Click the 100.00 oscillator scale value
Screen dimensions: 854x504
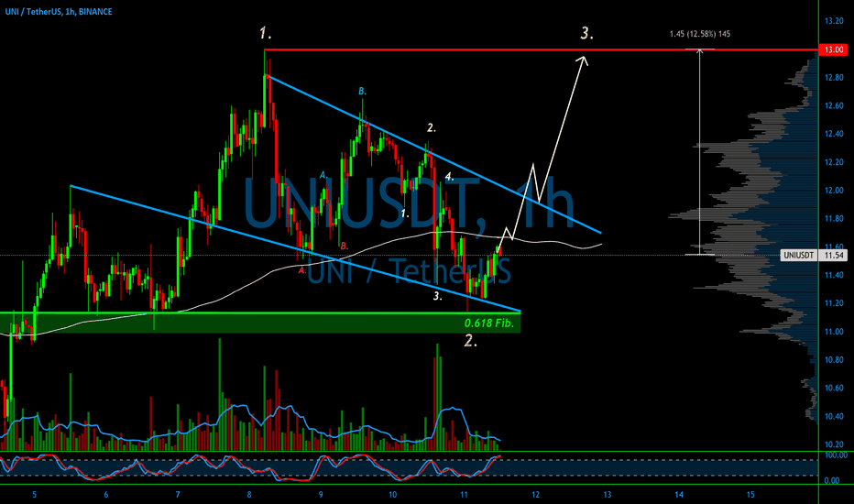(836, 455)
